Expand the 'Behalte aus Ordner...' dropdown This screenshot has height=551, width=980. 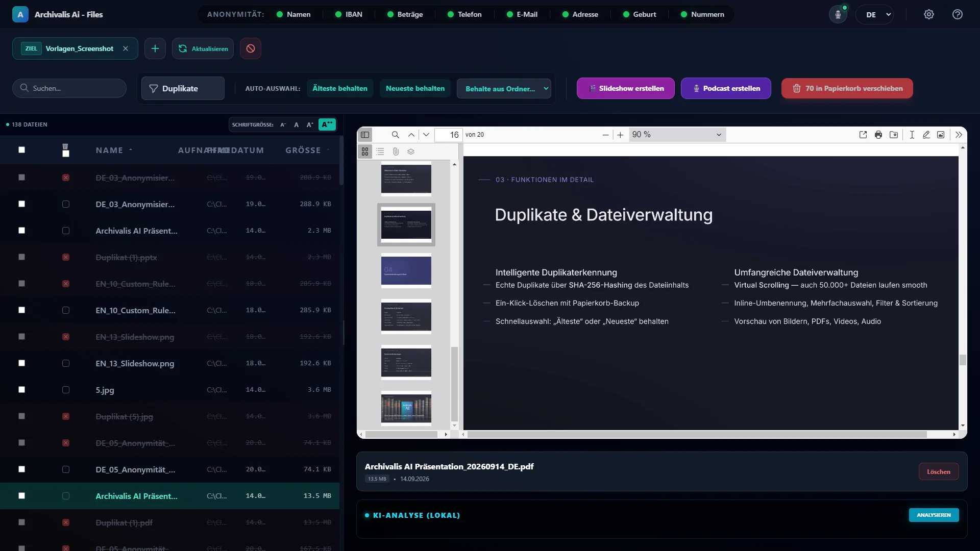click(x=504, y=88)
